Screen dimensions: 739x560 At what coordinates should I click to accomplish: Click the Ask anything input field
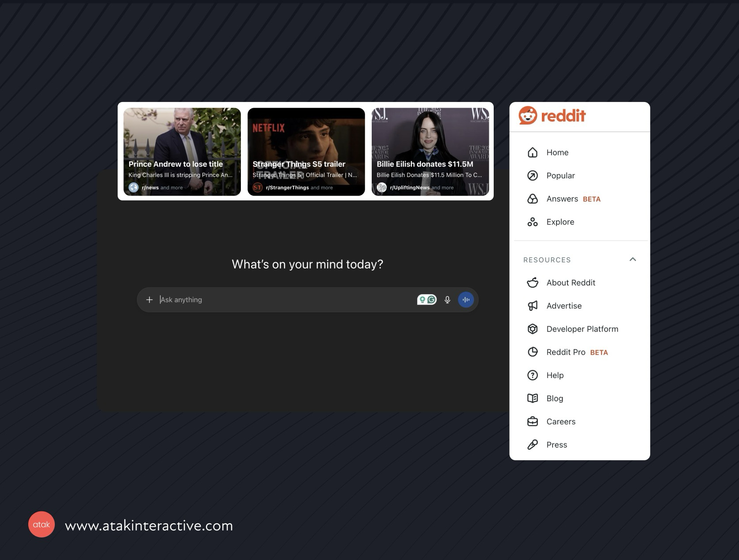283,300
